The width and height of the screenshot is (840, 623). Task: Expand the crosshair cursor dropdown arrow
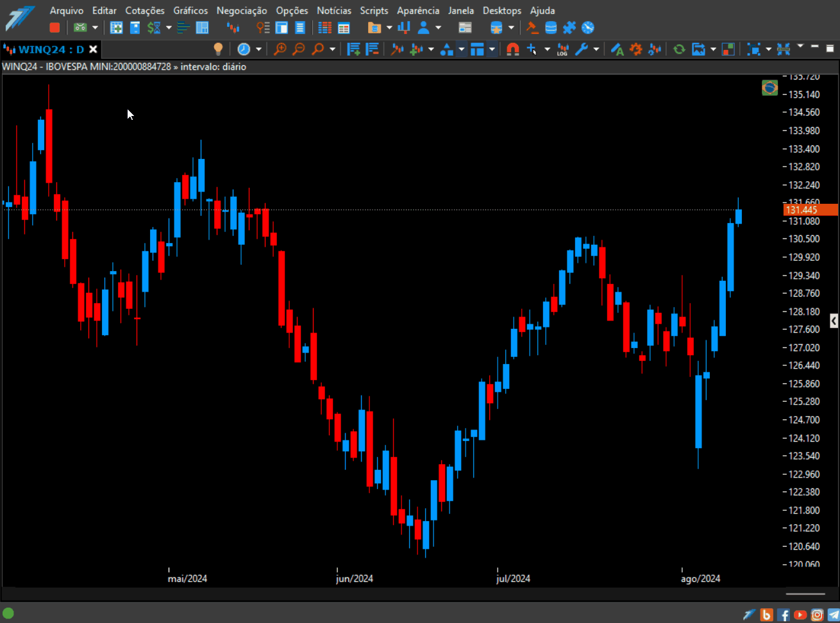click(x=547, y=49)
